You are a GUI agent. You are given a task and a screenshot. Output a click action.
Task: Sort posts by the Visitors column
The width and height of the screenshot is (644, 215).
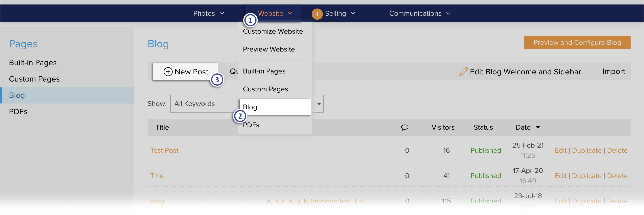[x=443, y=127]
